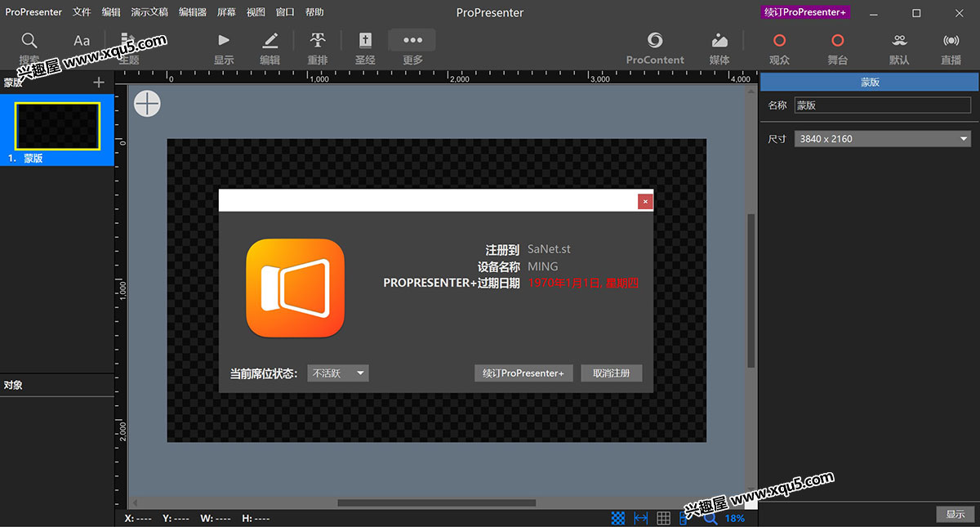The image size is (980, 527).
Task: Open the 演示文稿 (Presentation) menu
Action: [149, 12]
